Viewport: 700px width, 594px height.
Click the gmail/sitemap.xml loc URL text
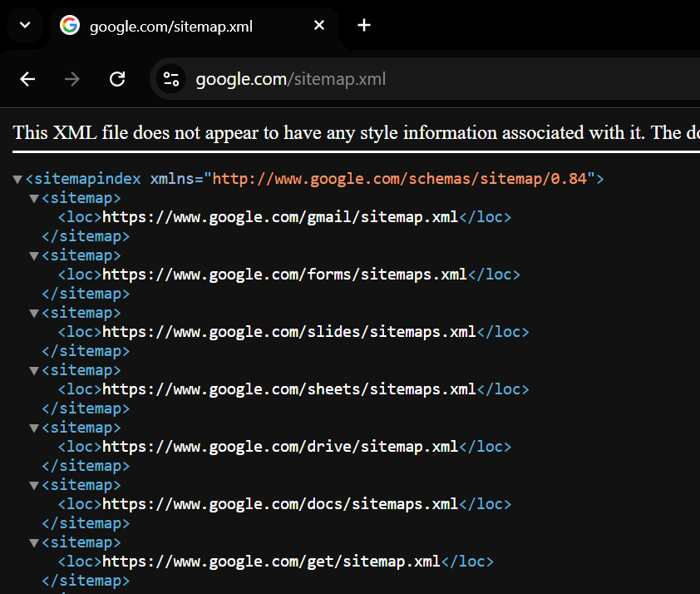(280, 217)
